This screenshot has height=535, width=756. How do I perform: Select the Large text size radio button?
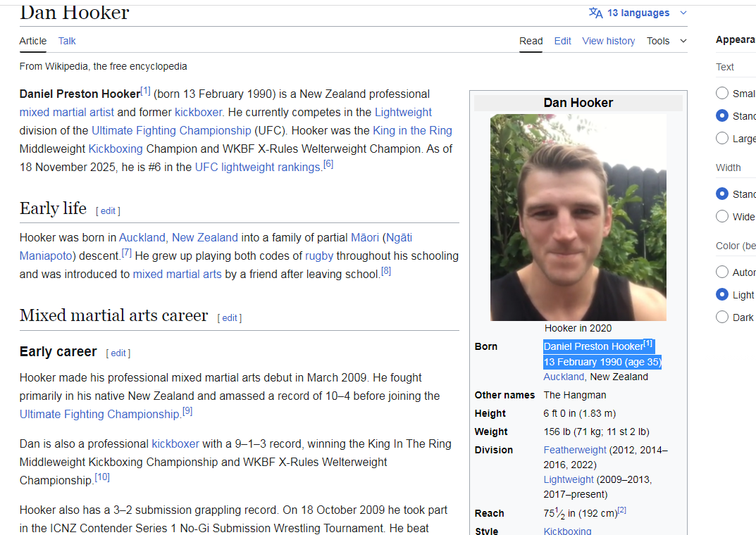point(721,138)
